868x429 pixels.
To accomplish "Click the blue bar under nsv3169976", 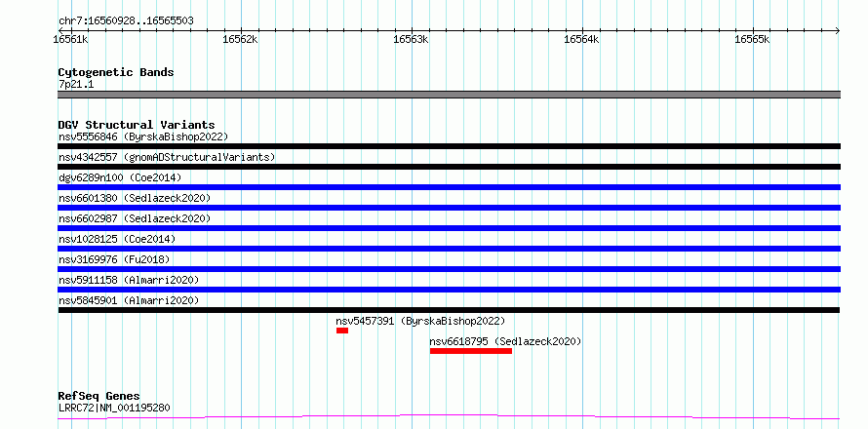I will 449,269.
